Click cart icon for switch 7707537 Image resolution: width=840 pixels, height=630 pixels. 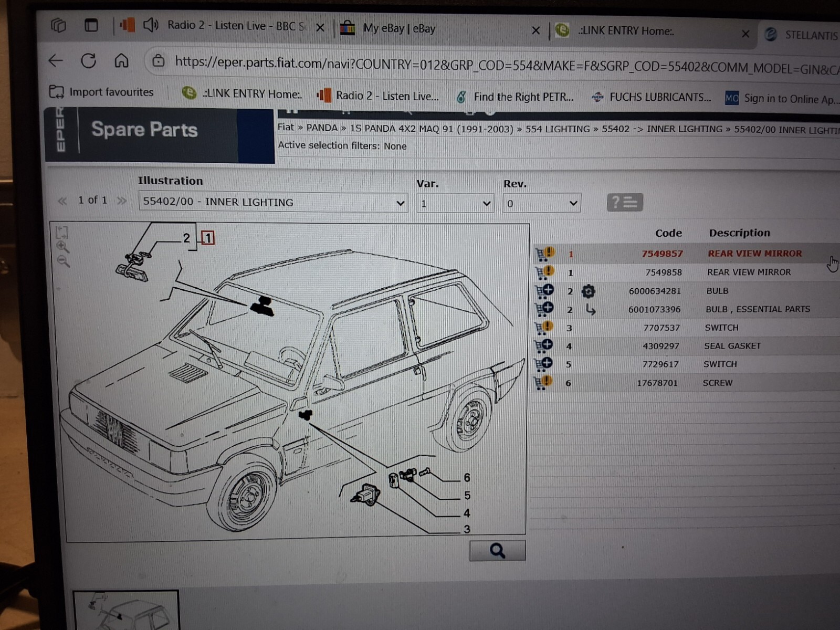pyautogui.click(x=544, y=327)
